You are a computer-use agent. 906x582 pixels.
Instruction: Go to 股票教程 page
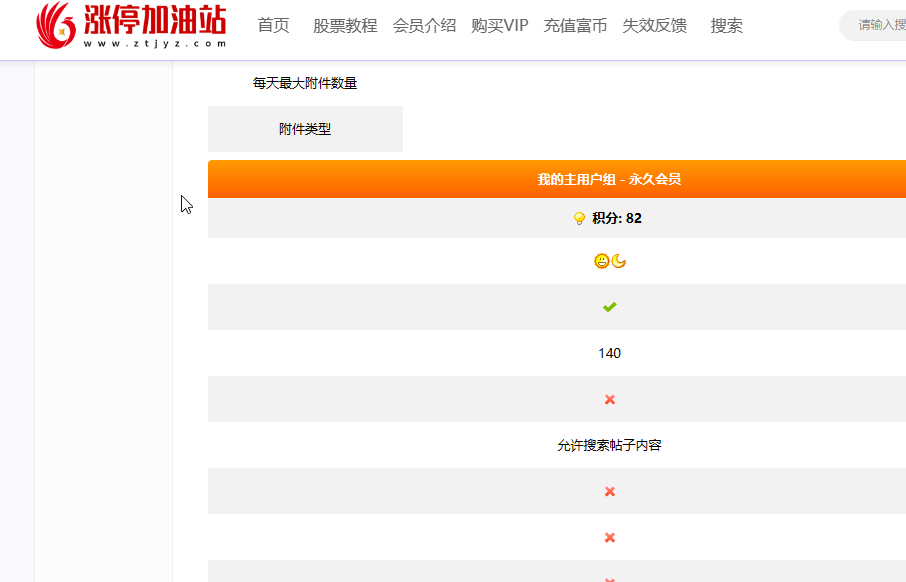pos(345,25)
